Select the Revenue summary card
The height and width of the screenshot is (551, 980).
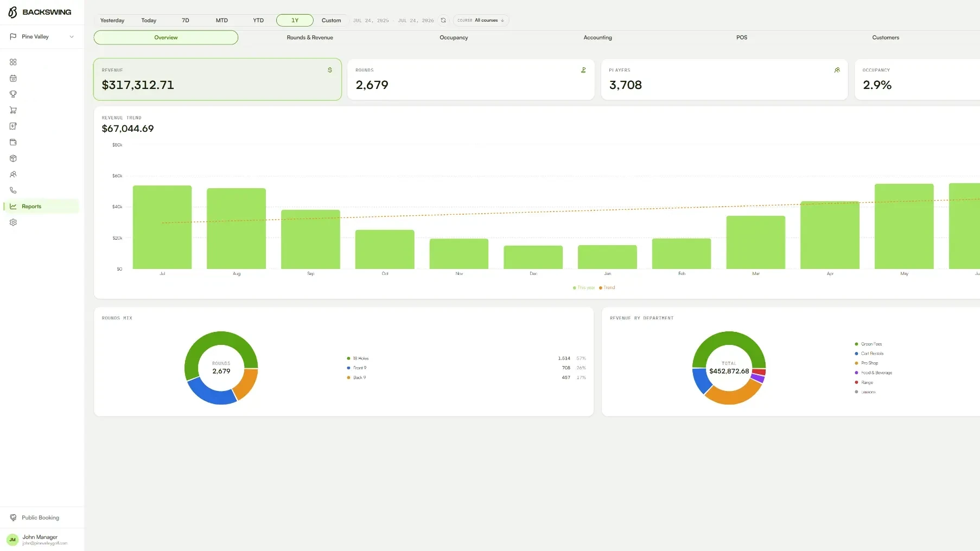218,79
